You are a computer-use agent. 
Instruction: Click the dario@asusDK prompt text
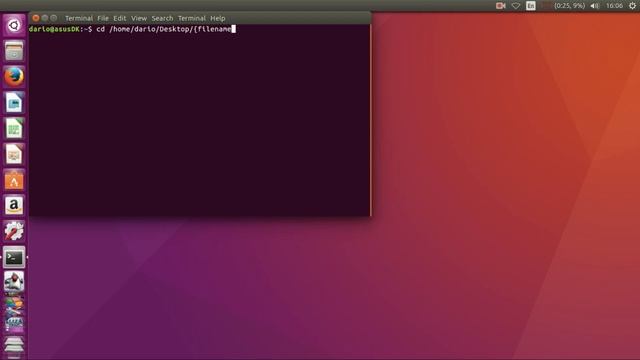point(54,29)
